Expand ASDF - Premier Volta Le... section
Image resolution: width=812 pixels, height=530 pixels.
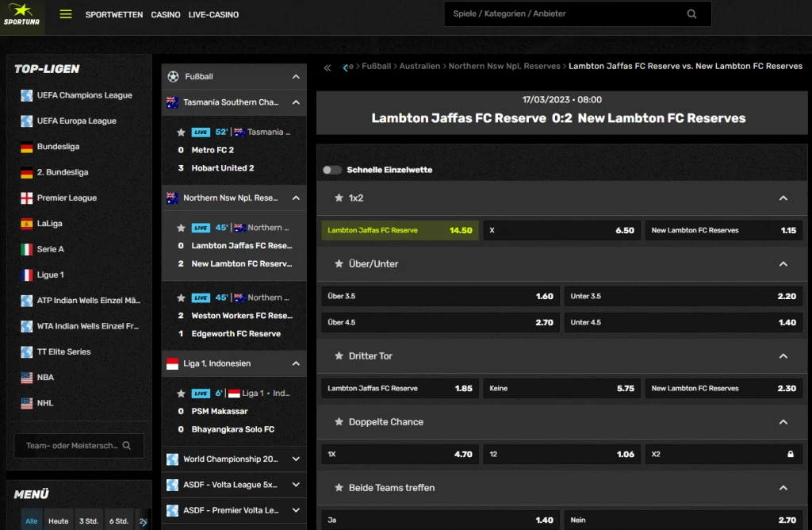296,510
